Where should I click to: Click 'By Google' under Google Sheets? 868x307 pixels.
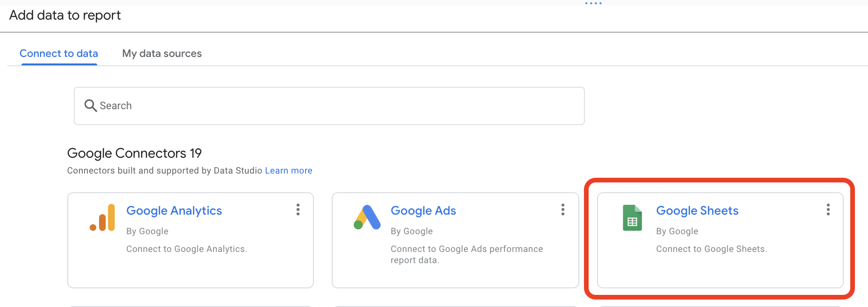point(677,231)
